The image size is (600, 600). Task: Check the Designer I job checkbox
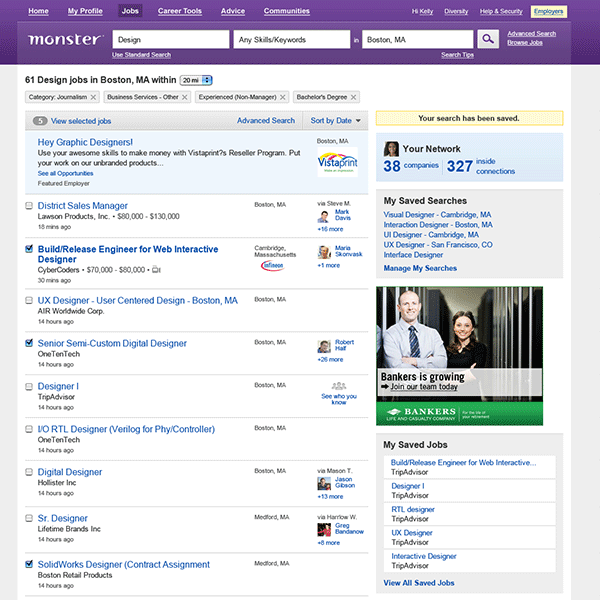click(x=29, y=386)
